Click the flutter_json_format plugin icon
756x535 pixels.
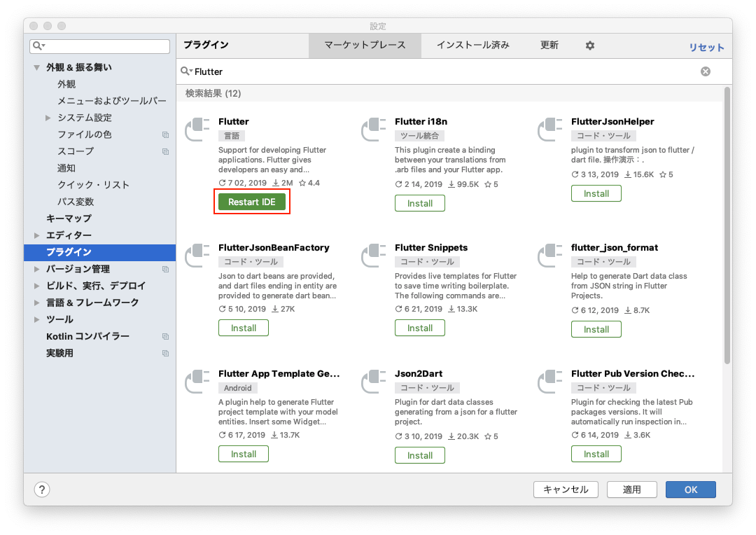click(550, 255)
